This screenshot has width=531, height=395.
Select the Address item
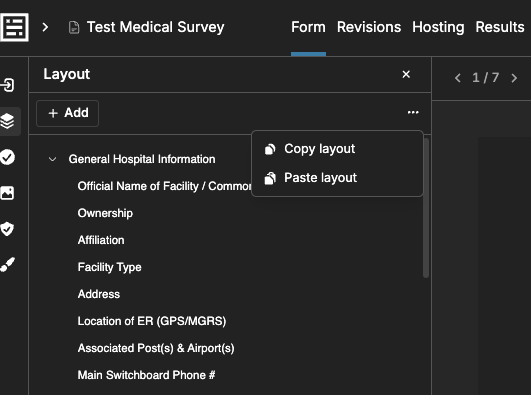coord(99,294)
